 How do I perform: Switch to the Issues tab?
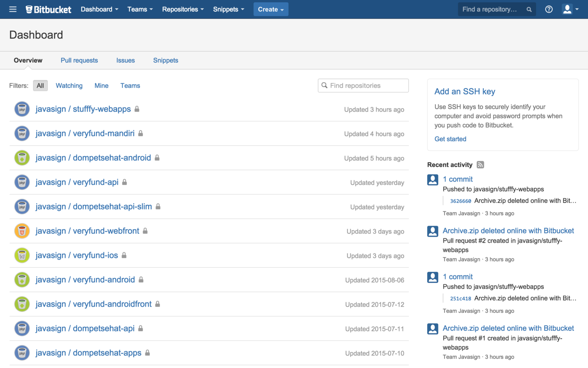pos(125,60)
